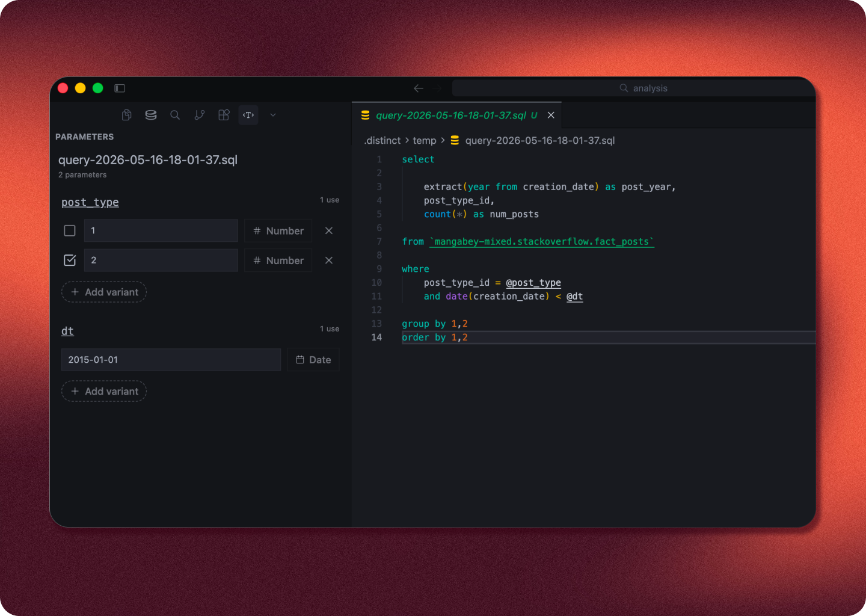
Task: Add variant to post_type parameter
Action: 104,292
